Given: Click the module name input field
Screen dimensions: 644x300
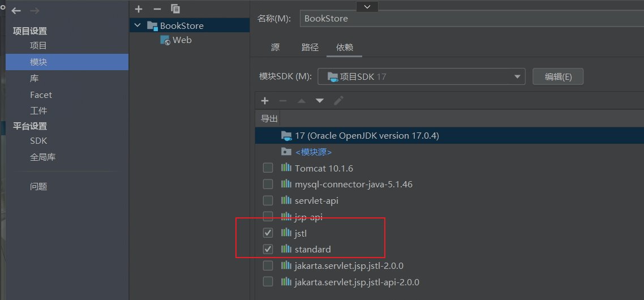Looking at the screenshot, I should [x=470, y=18].
